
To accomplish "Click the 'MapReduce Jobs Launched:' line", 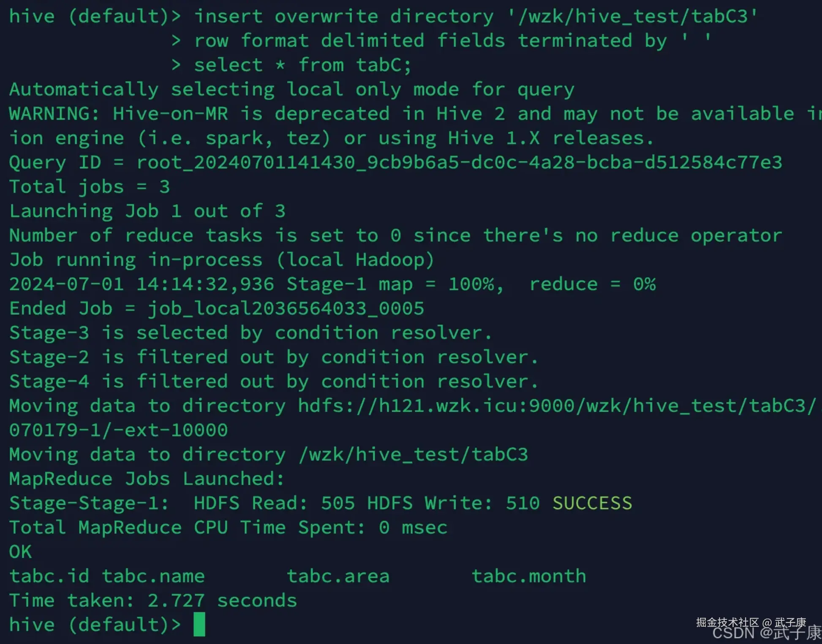I will [147, 479].
